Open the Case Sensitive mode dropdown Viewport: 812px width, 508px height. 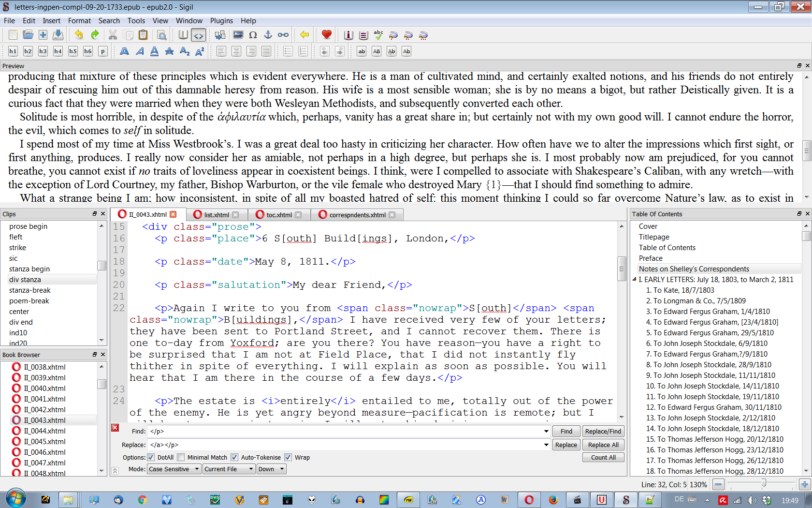point(174,469)
